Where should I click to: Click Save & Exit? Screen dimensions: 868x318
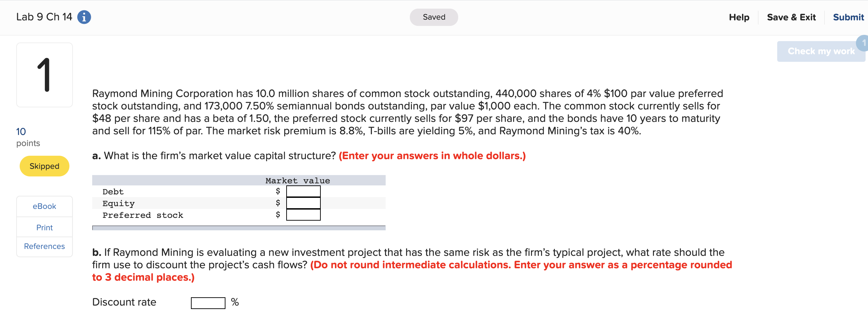click(791, 17)
